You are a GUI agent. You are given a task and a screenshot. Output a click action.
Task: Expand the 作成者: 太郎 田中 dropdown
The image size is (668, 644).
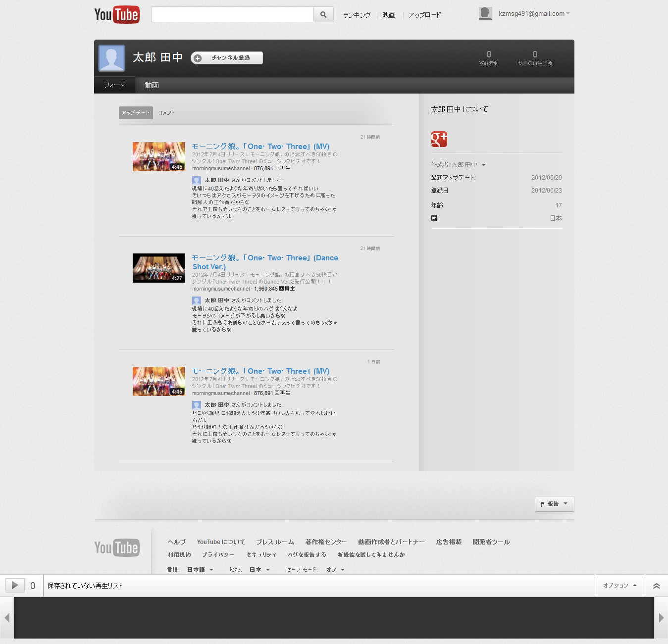click(x=458, y=165)
